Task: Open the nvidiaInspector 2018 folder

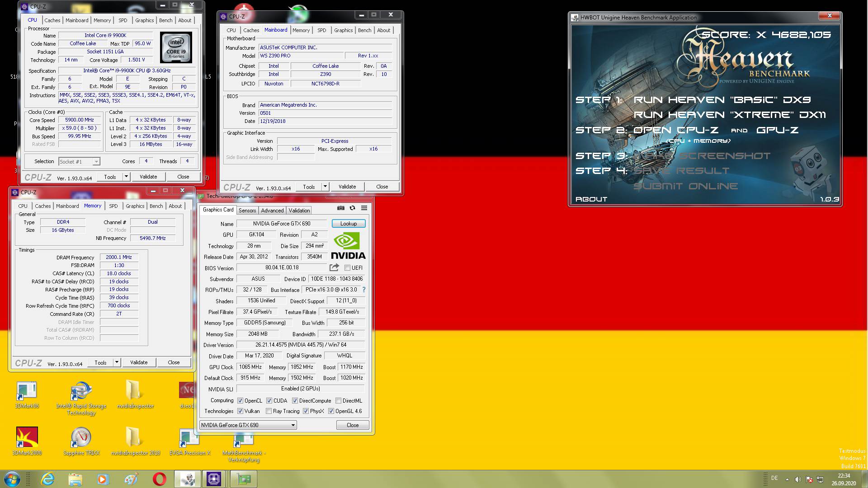Action: [x=135, y=441]
